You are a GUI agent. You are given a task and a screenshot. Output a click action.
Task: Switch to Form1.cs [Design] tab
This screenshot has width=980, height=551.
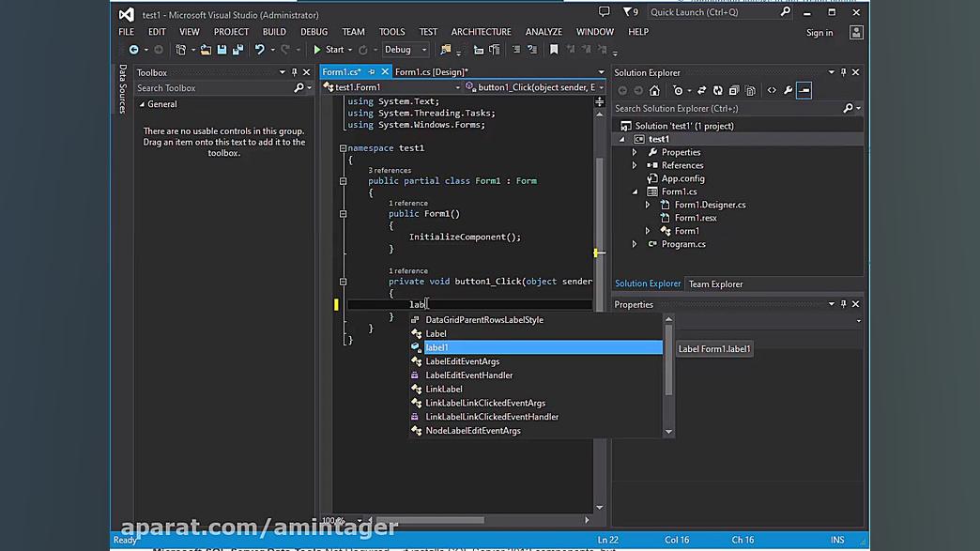(431, 72)
